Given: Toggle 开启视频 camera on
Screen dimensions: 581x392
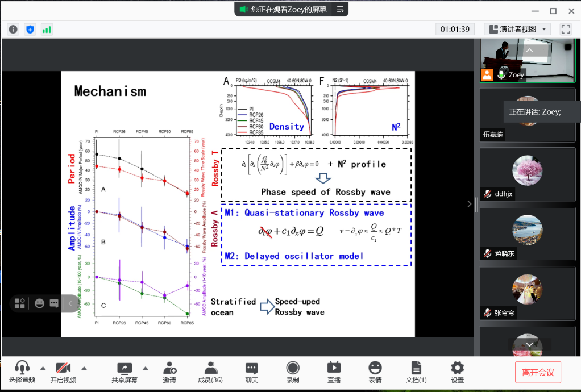Looking at the screenshot, I should tap(63, 372).
